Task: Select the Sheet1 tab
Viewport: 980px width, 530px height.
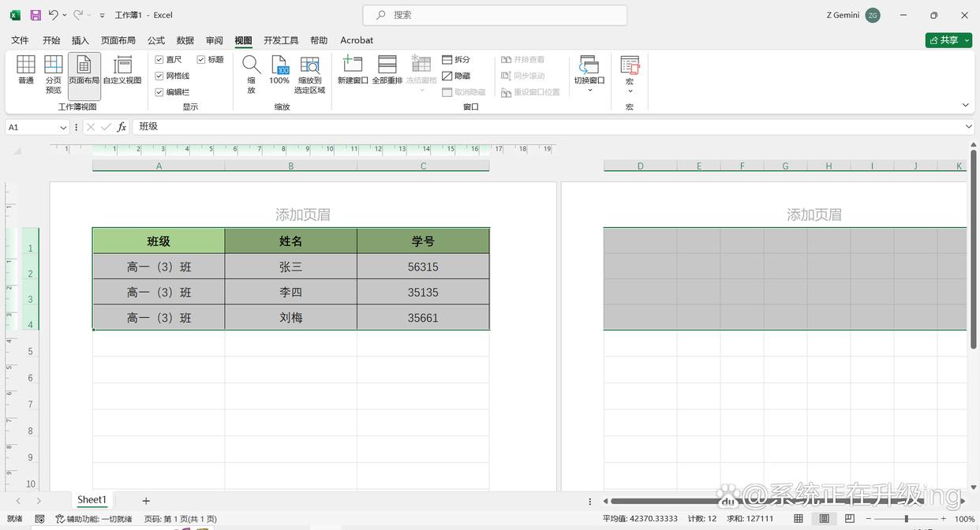Action: 92,500
